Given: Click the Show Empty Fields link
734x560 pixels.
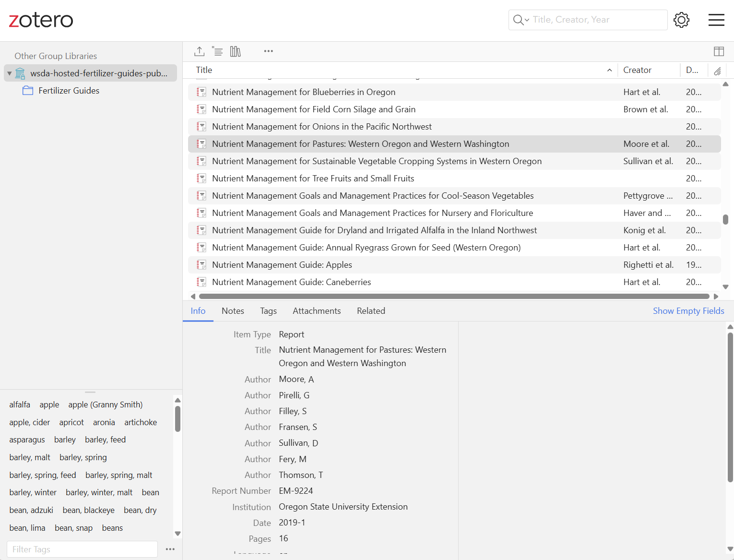Looking at the screenshot, I should tap(688, 311).
